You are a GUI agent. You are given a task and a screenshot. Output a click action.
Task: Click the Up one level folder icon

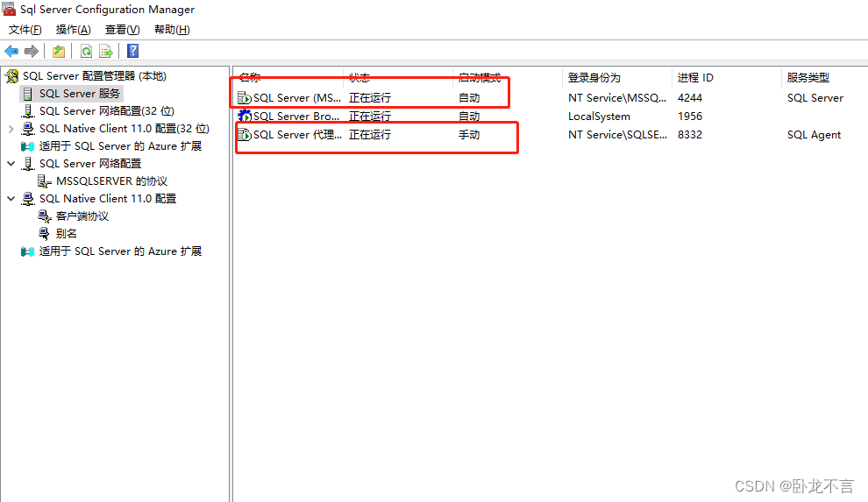59,52
